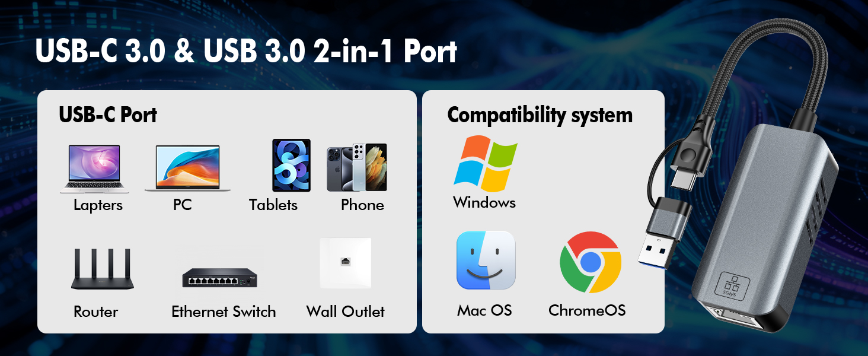Click the group of phones image
868x356 pixels.
(x=357, y=167)
